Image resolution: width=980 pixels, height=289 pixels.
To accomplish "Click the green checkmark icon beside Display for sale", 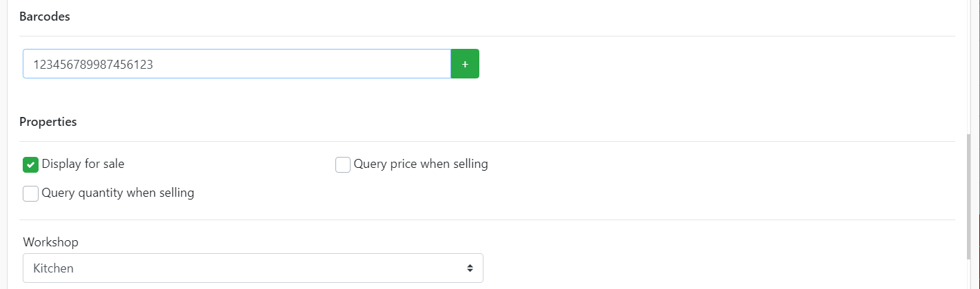I will point(30,165).
